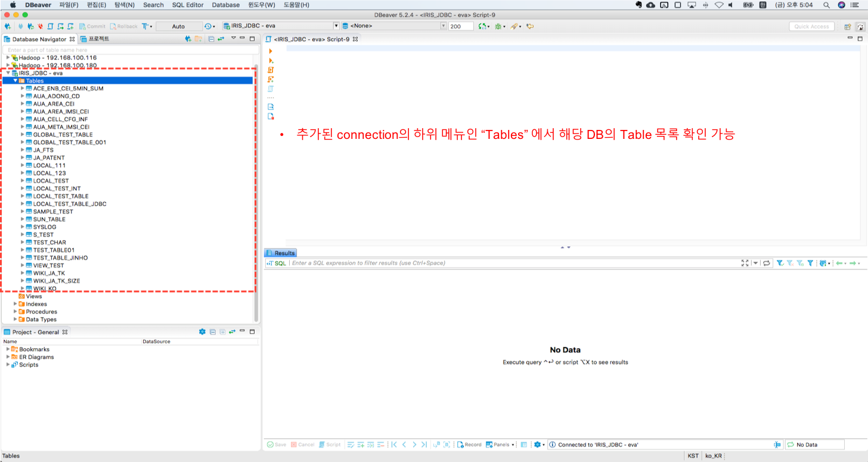The image size is (868, 462).
Task: Click the previous row arrow in results toolbar
Action: (404, 445)
